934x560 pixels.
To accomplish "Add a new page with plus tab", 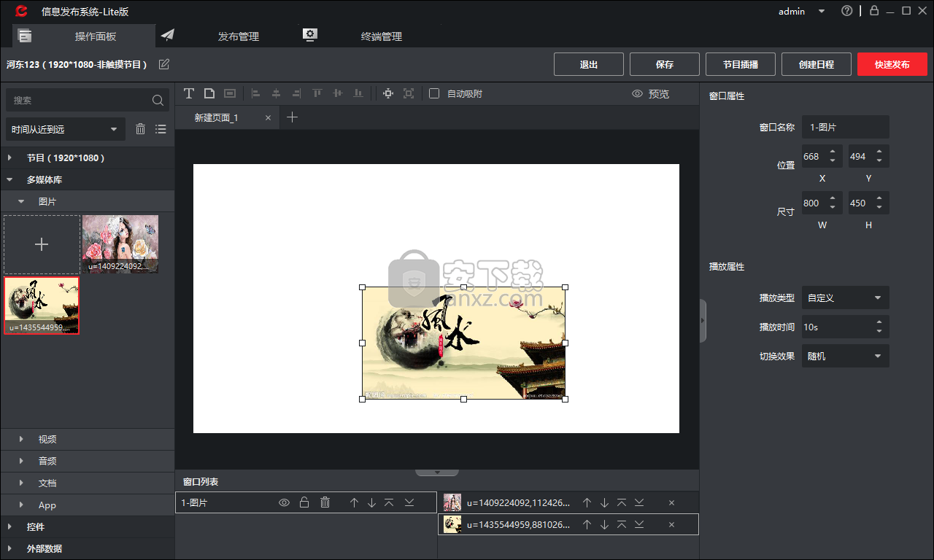I will [x=292, y=117].
